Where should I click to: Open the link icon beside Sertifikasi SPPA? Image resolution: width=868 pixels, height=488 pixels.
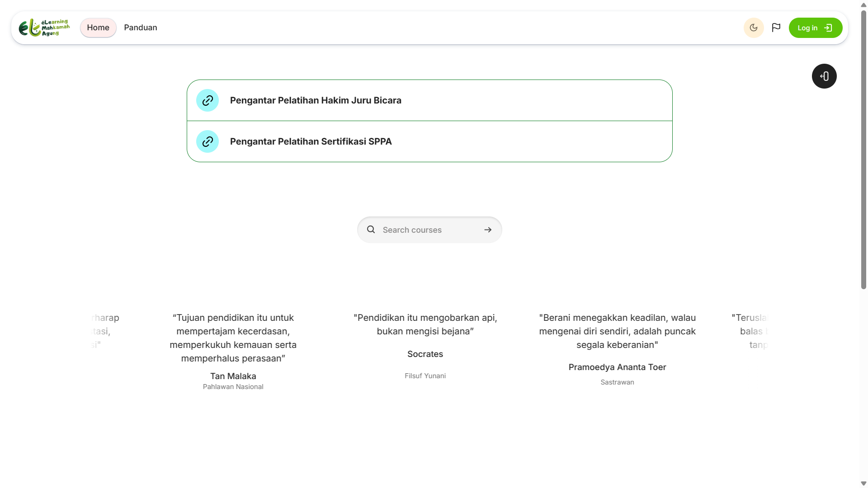click(x=208, y=141)
